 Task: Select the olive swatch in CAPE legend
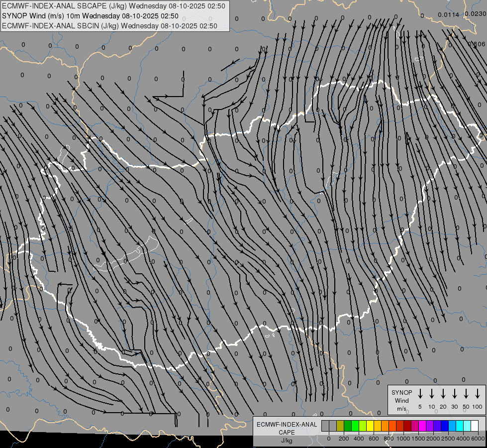tap(340, 426)
